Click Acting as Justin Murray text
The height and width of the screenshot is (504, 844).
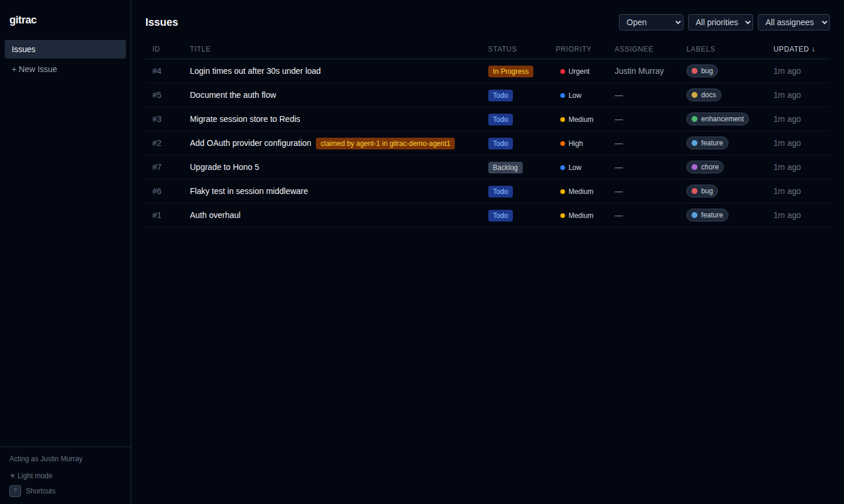tap(46, 459)
